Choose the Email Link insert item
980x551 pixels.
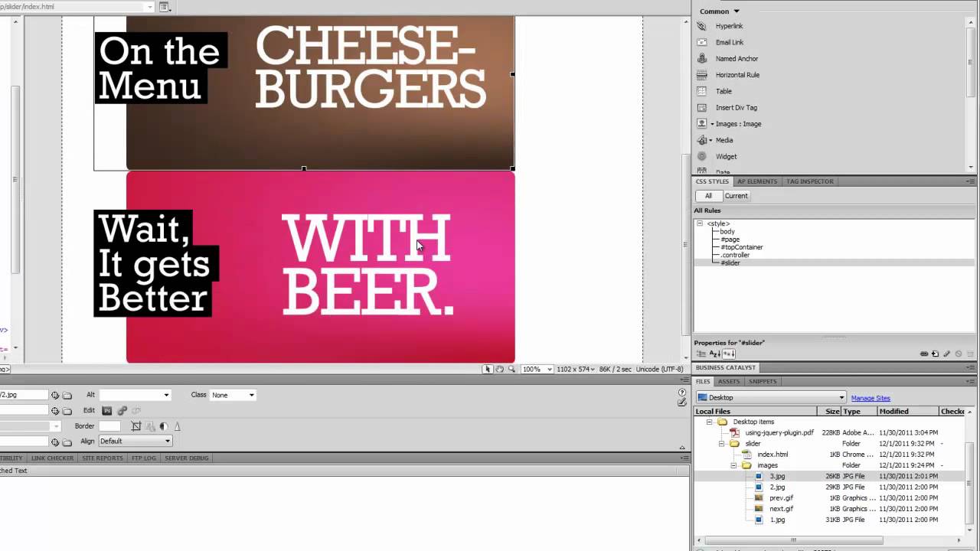click(720, 42)
